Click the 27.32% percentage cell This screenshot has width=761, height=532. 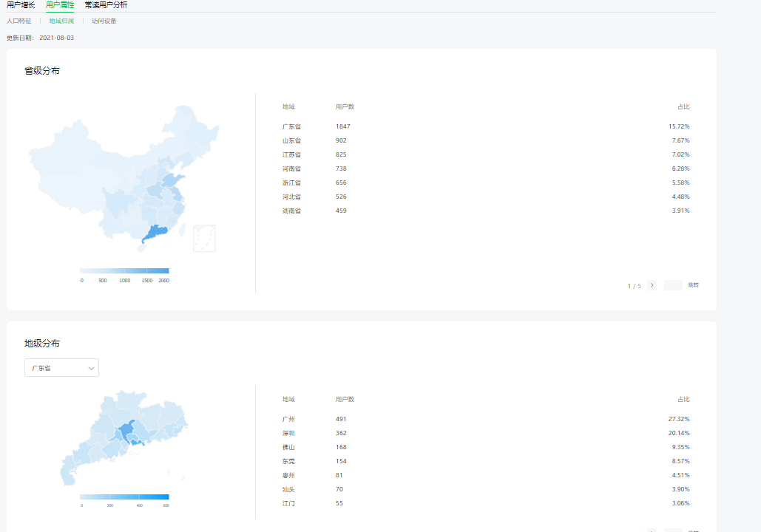(x=679, y=419)
